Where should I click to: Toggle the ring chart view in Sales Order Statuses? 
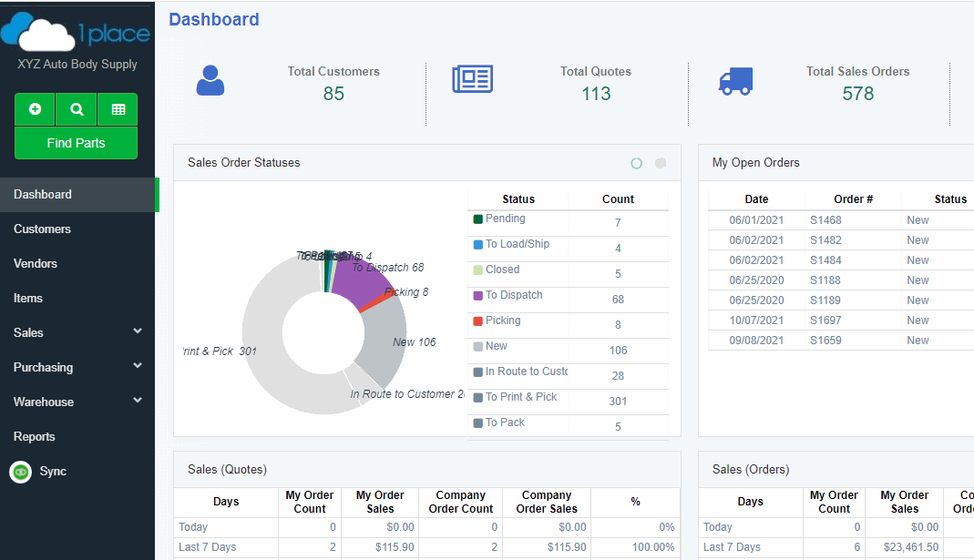636,163
